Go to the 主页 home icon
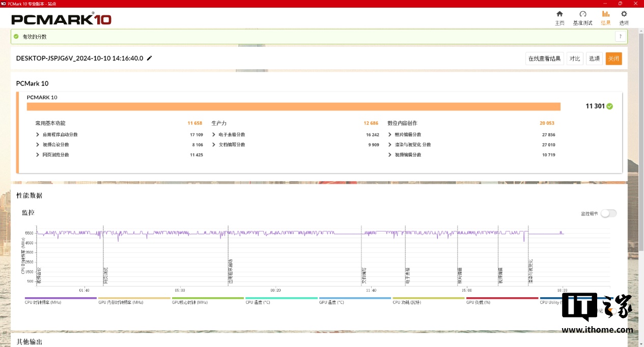This screenshot has height=347, width=644. [559, 14]
